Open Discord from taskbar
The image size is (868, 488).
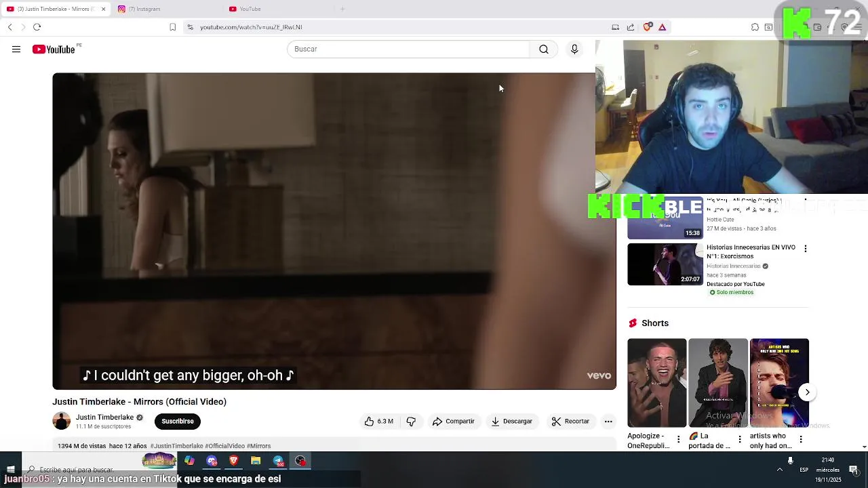pyautogui.click(x=212, y=461)
